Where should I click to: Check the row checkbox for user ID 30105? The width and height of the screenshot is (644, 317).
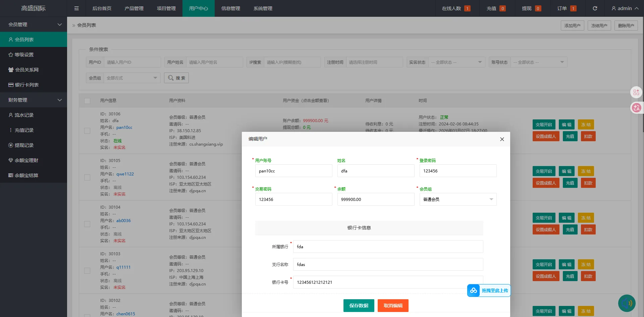coord(87,177)
